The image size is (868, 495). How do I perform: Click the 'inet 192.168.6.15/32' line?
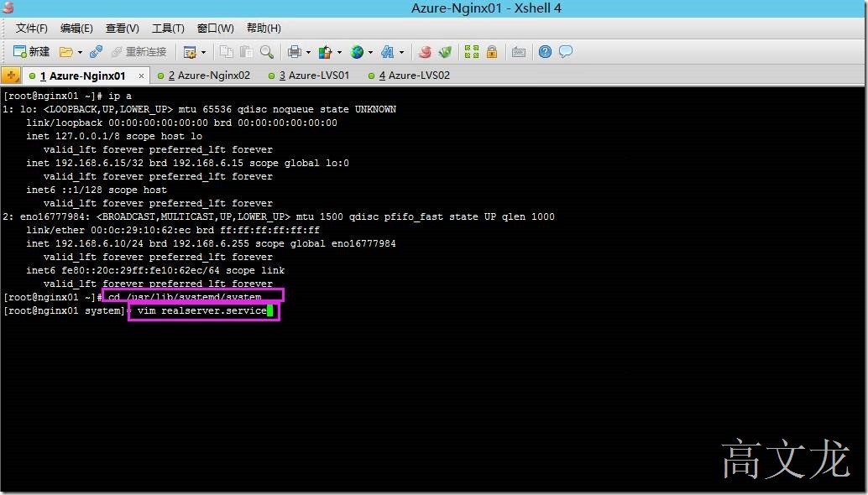click(187, 163)
